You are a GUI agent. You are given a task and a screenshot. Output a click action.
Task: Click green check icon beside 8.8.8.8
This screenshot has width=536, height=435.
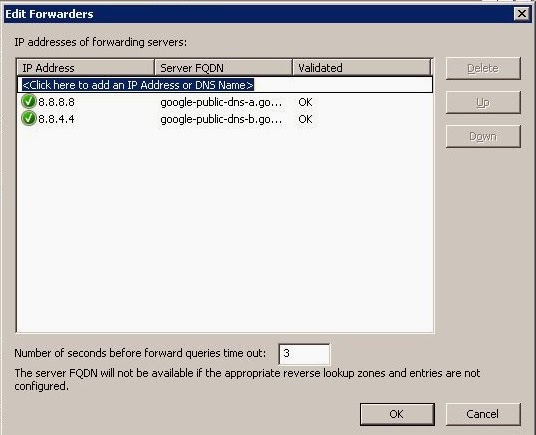click(x=29, y=101)
